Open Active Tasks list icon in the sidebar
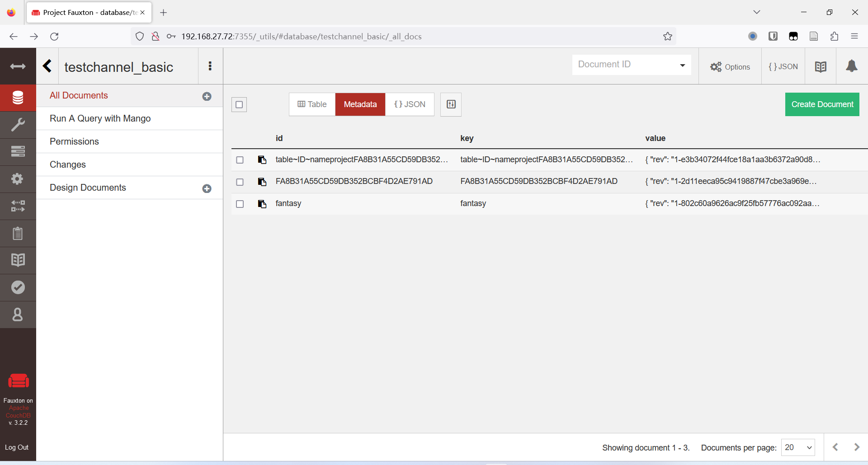This screenshot has height=465, width=868. tap(18, 152)
